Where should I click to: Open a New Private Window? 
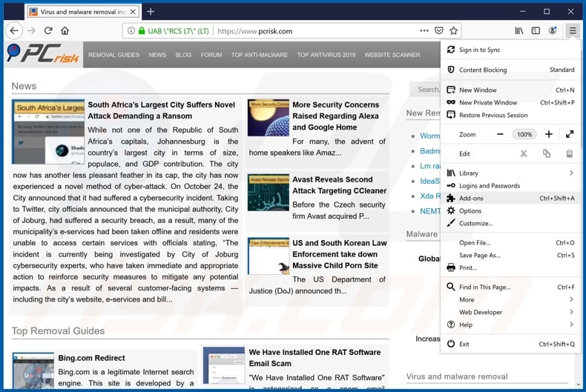click(510, 103)
